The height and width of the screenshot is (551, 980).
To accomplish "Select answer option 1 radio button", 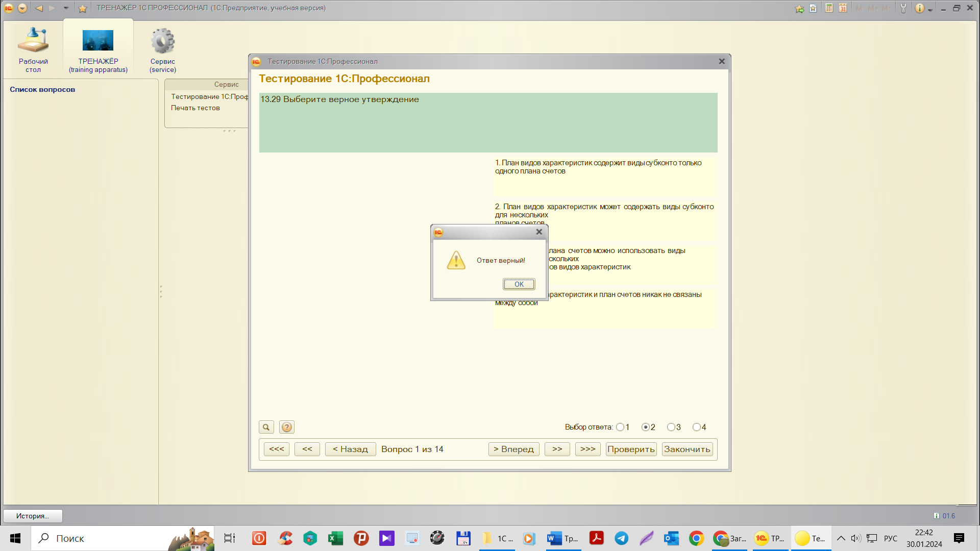I will tap(620, 427).
